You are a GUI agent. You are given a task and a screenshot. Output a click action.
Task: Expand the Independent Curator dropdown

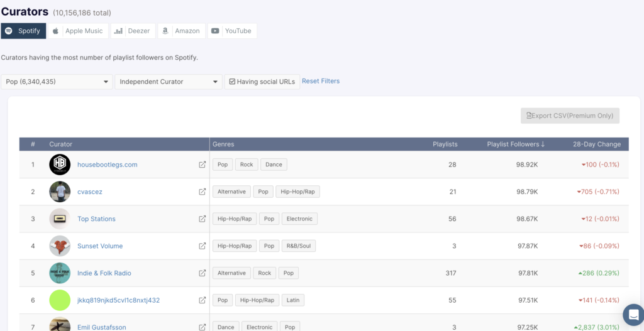point(169,82)
